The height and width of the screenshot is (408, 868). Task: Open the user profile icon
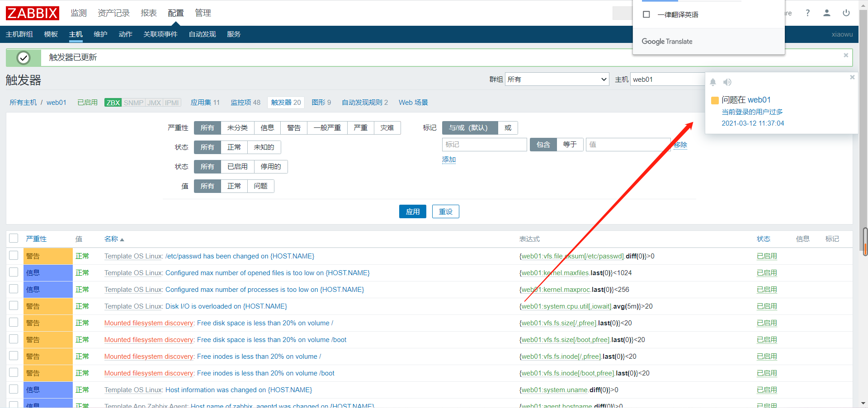pos(826,13)
